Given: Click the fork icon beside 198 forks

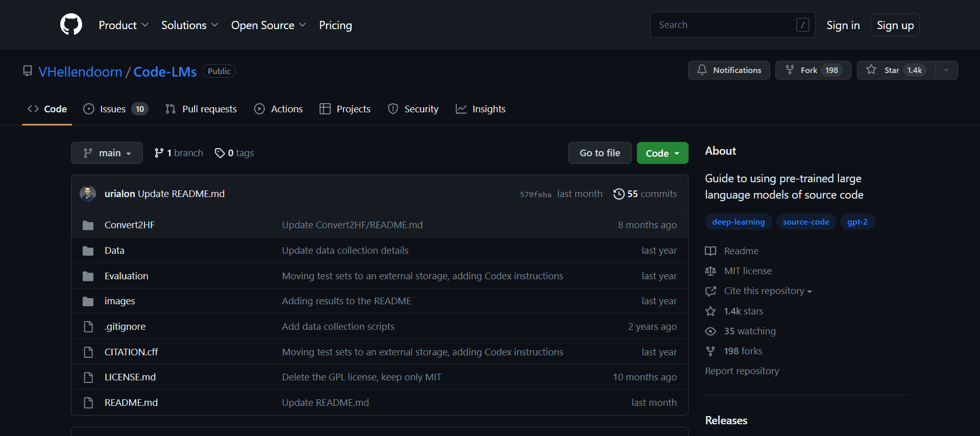Looking at the screenshot, I should (710, 351).
